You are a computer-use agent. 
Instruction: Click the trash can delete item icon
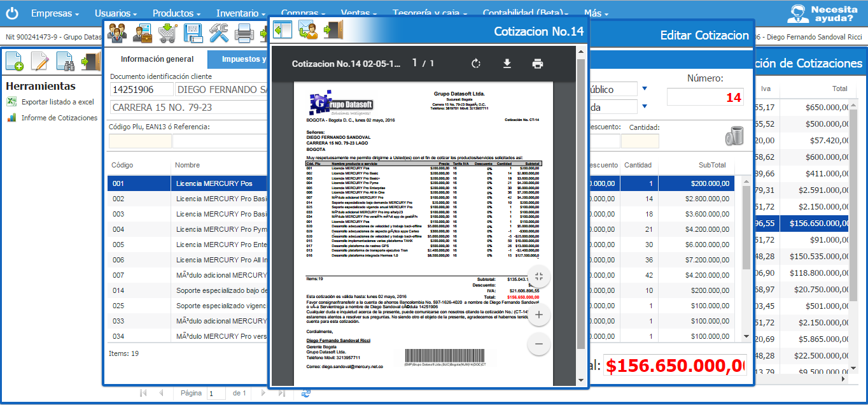point(734,136)
